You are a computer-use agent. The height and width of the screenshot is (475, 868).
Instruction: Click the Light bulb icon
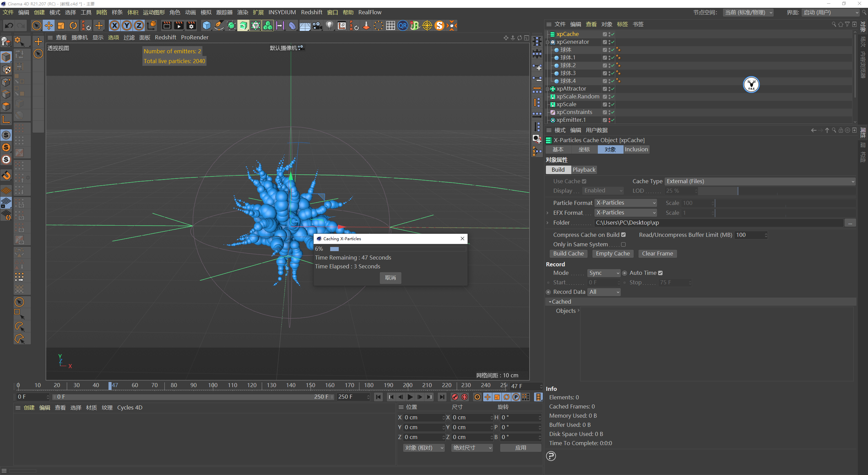(x=330, y=25)
